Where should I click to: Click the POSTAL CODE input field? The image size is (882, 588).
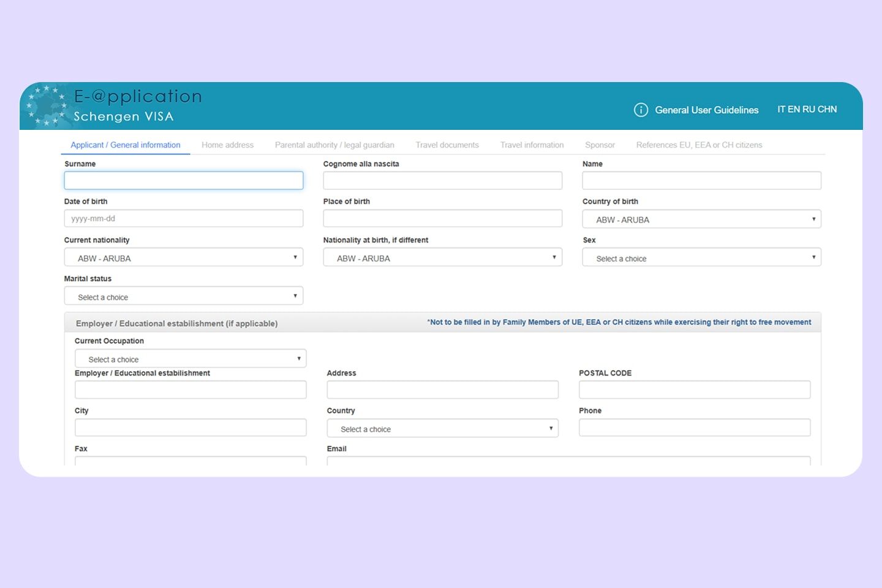pyautogui.click(x=694, y=390)
